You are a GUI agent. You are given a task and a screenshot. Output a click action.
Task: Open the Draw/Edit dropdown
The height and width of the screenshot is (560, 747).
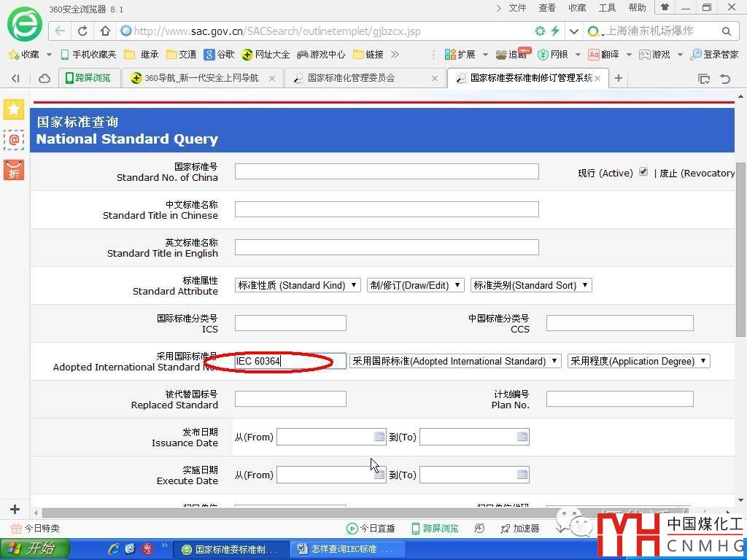coord(415,285)
